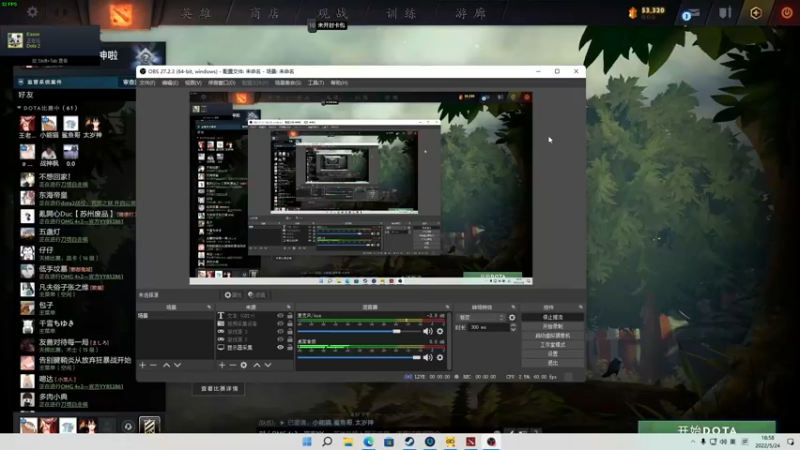
Task: Pop out the 来源 dock panel icon
Action: pyautogui.click(x=289, y=307)
